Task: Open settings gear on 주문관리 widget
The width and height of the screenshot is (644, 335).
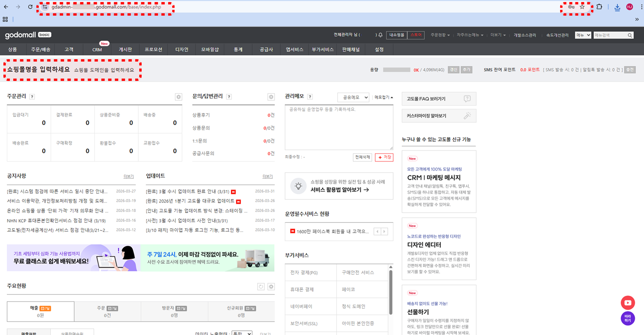Action: [178, 97]
